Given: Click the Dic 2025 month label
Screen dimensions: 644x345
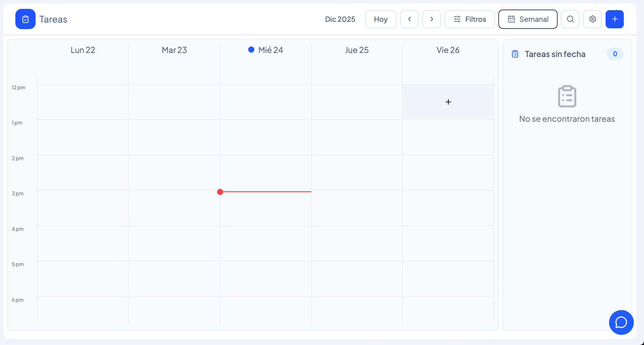Looking at the screenshot, I should point(340,19).
